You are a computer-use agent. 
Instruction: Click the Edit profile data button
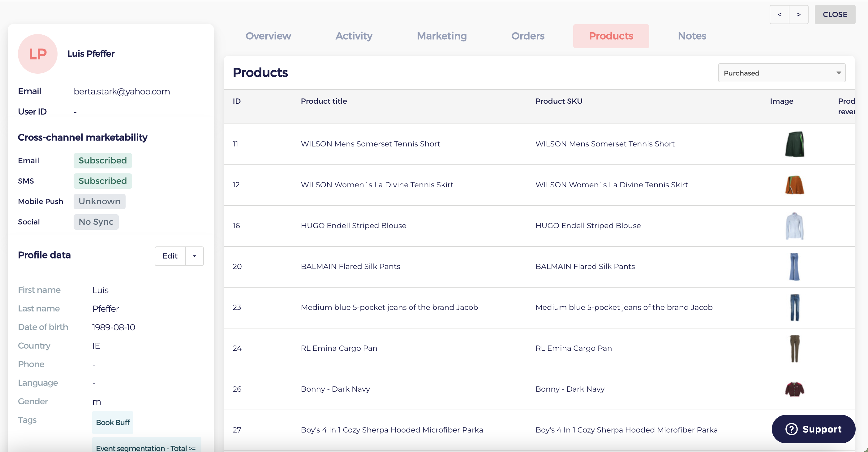[x=170, y=256]
